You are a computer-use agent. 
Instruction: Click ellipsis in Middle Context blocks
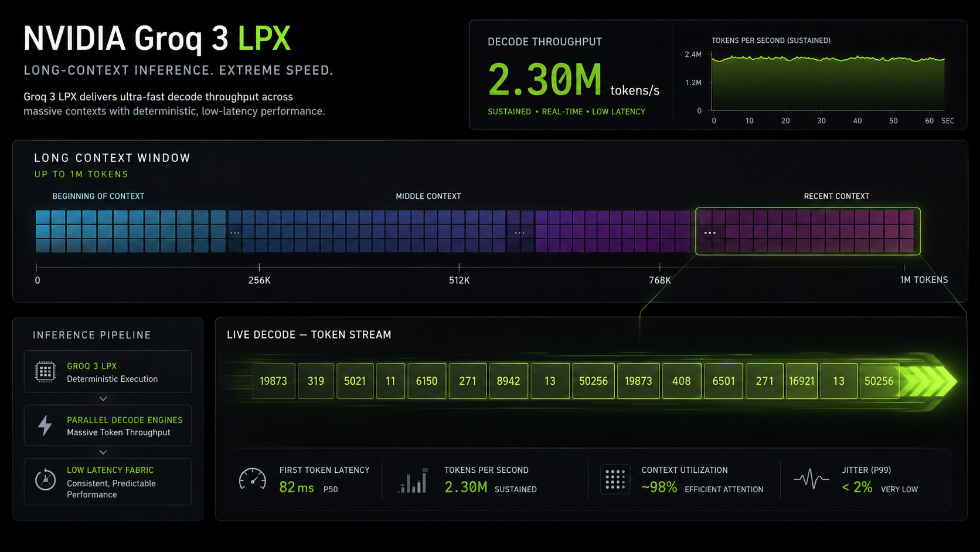(520, 233)
